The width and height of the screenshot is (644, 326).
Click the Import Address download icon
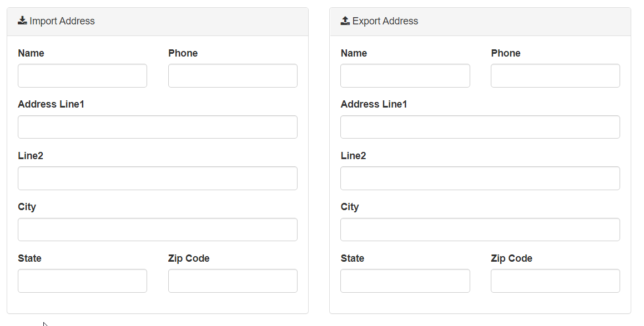click(22, 21)
